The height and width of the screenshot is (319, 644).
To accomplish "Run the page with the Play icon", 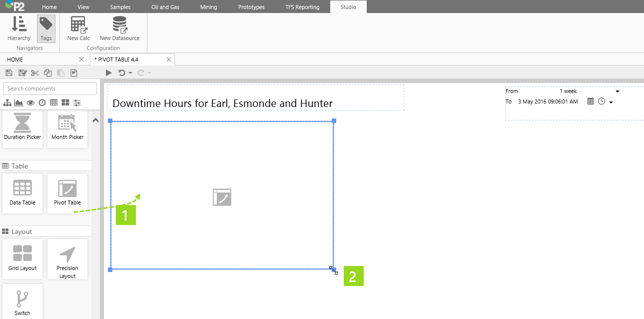I will point(108,73).
